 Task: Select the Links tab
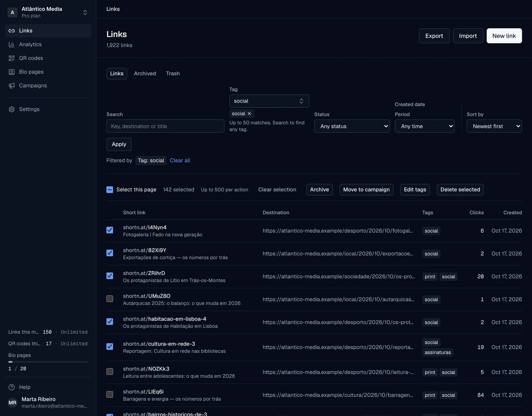pyautogui.click(x=117, y=74)
